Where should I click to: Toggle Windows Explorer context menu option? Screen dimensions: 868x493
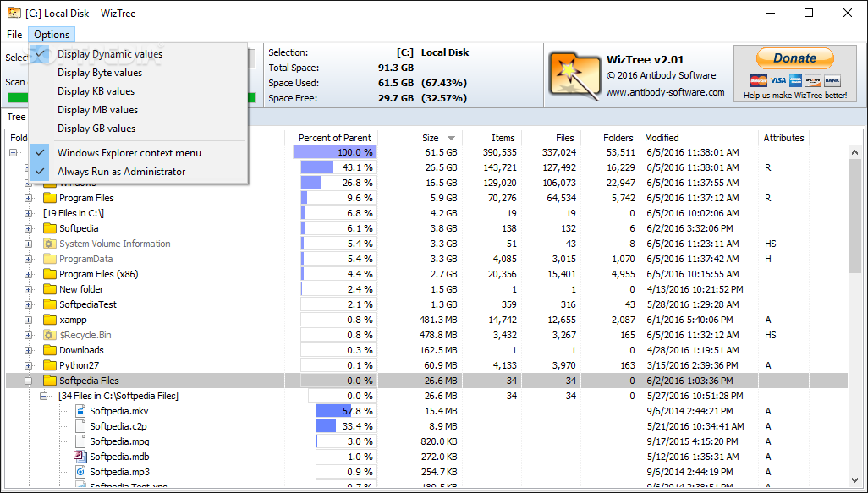[139, 153]
